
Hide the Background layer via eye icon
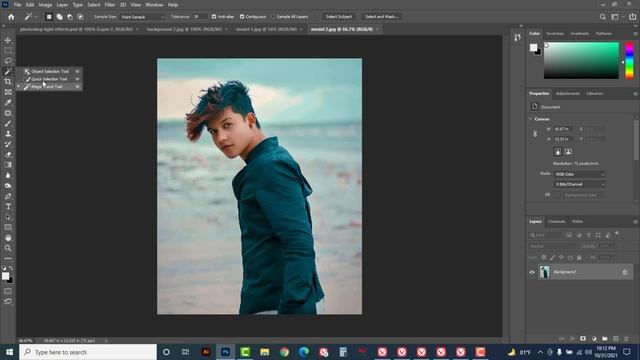click(x=532, y=272)
